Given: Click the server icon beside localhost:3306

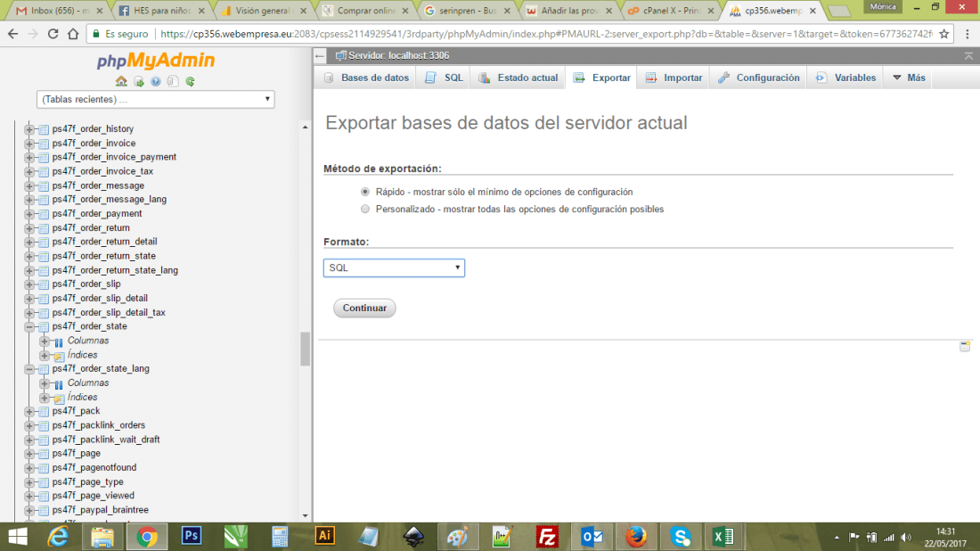Looking at the screenshot, I should tap(340, 55).
